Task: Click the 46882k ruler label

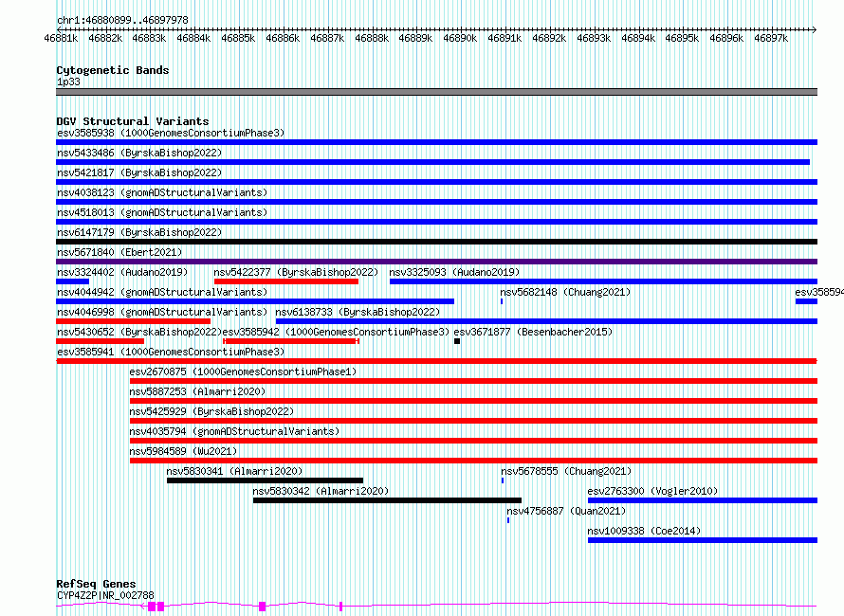Action: click(105, 38)
